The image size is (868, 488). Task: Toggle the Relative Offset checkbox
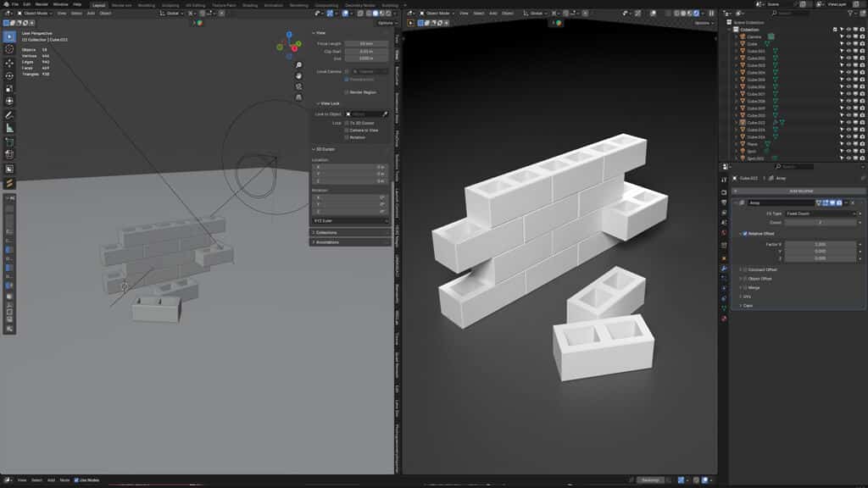click(744, 233)
